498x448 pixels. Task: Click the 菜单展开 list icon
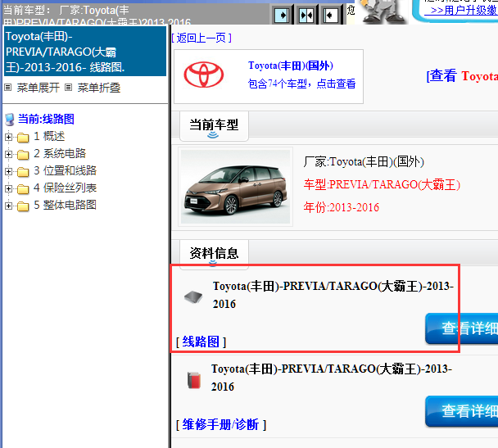pyautogui.click(x=8, y=88)
